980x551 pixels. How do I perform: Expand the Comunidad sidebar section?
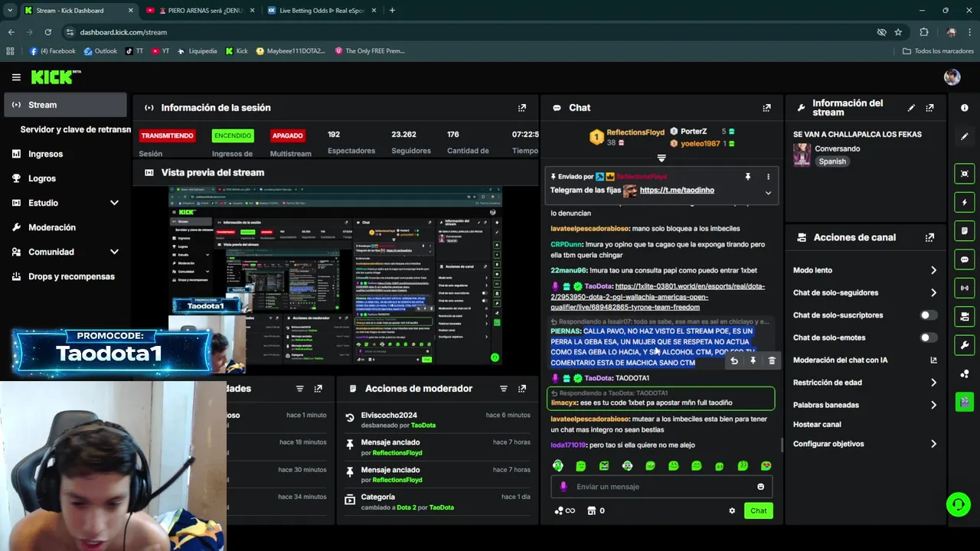click(x=114, y=252)
